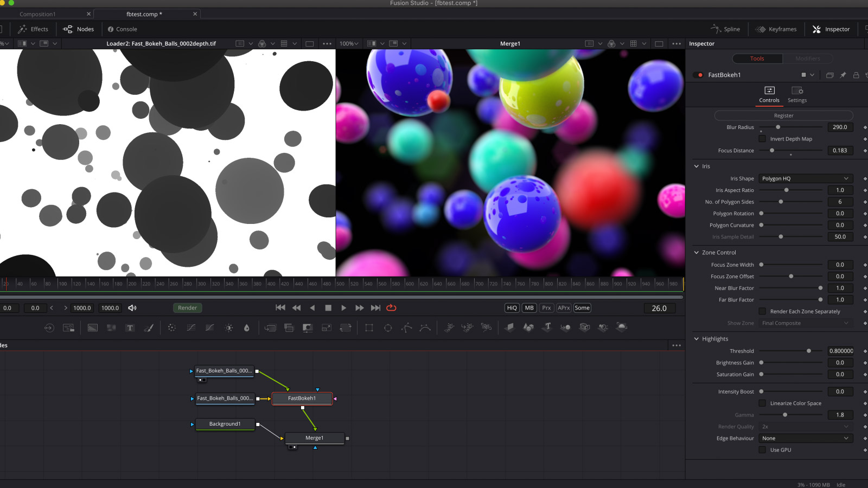Click the Blur droplet tool icon
This screenshot has height=488, width=868.
point(247,328)
